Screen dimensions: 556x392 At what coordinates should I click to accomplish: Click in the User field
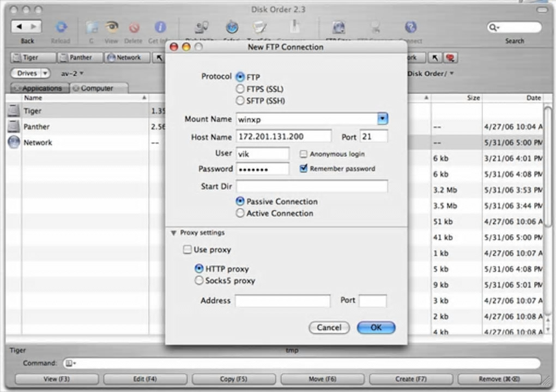pos(262,154)
